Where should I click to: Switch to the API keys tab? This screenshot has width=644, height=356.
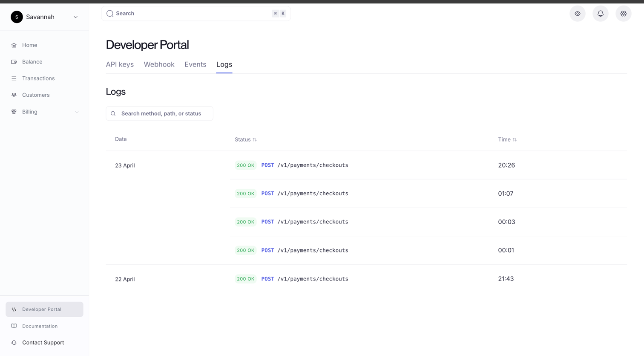coord(120,64)
